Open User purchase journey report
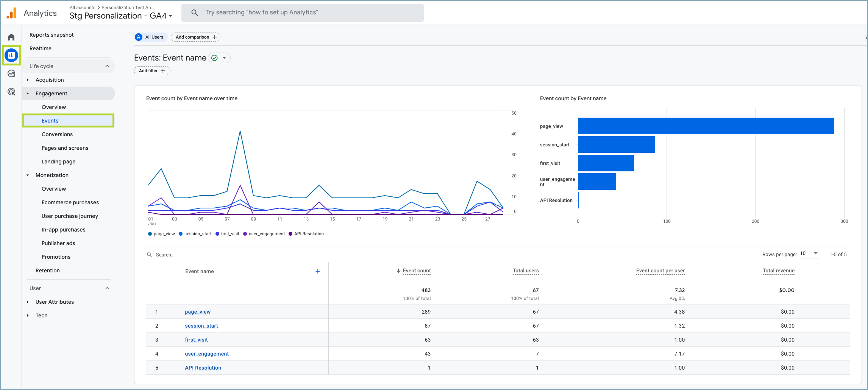The image size is (868, 390). point(70,216)
